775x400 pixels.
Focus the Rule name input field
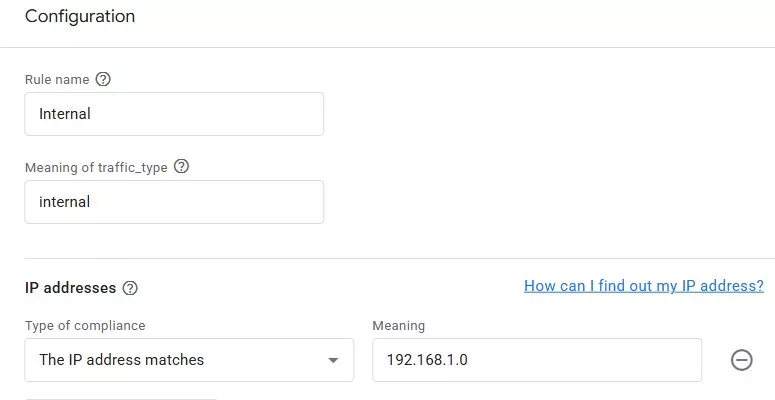pyautogui.click(x=174, y=114)
